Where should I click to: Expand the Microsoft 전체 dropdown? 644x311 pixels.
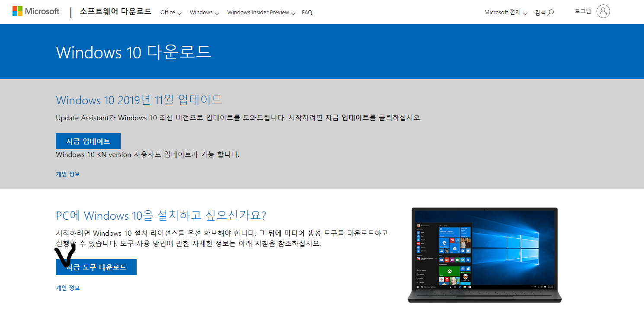pyautogui.click(x=506, y=13)
